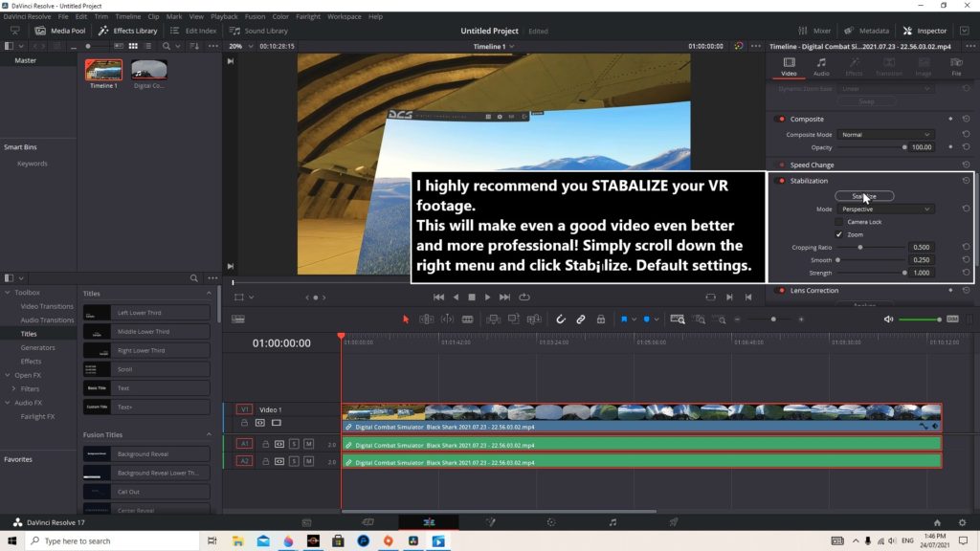
Task: Open the Fairlight music note page
Action: (x=612, y=522)
